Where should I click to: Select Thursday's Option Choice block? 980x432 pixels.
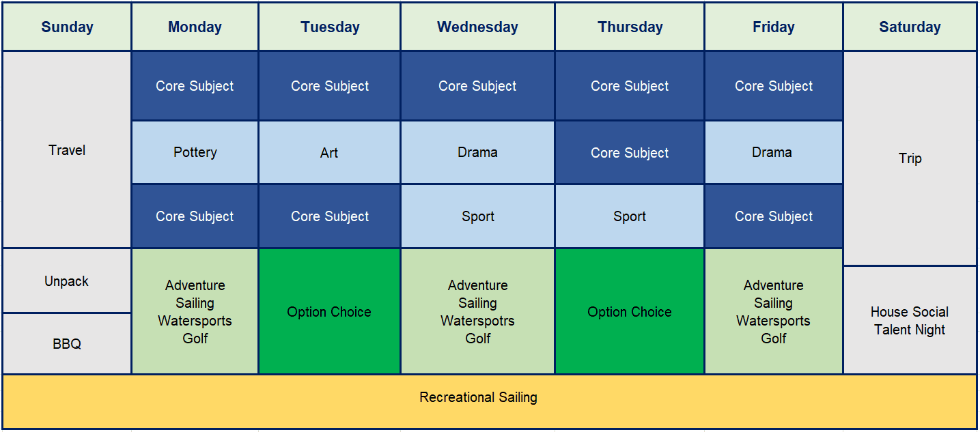[x=630, y=312]
